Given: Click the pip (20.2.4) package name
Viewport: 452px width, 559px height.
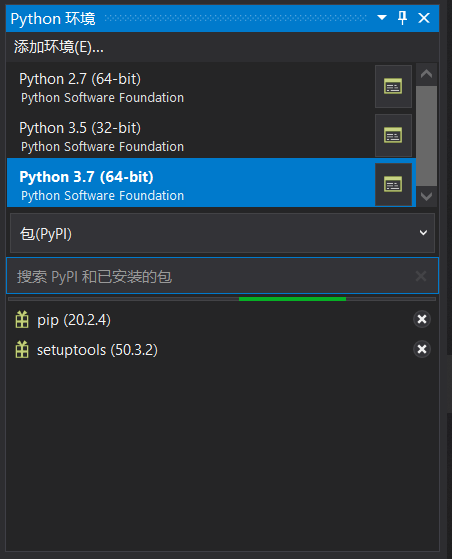Looking at the screenshot, I should tap(74, 320).
